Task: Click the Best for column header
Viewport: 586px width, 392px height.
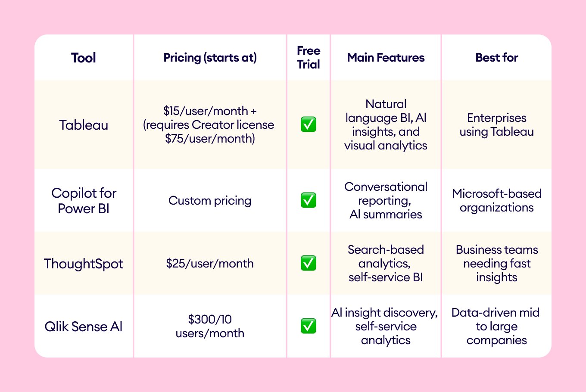Action: pos(496,58)
